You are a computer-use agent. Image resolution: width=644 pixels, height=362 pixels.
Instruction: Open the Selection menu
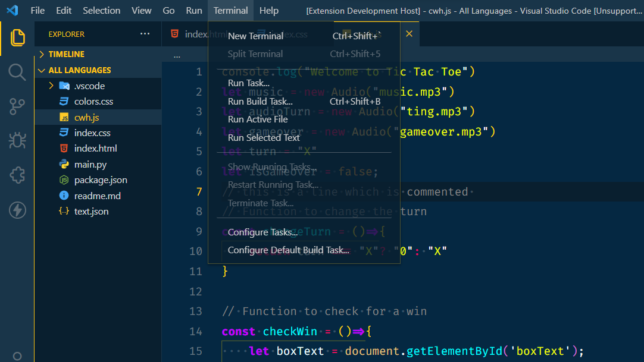coord(101,11)
